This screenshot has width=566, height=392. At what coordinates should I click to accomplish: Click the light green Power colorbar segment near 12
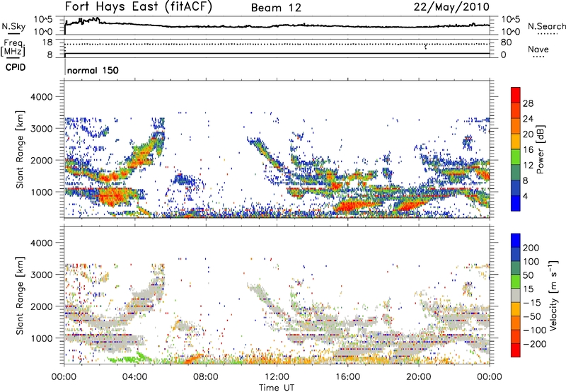coord(516,157)
